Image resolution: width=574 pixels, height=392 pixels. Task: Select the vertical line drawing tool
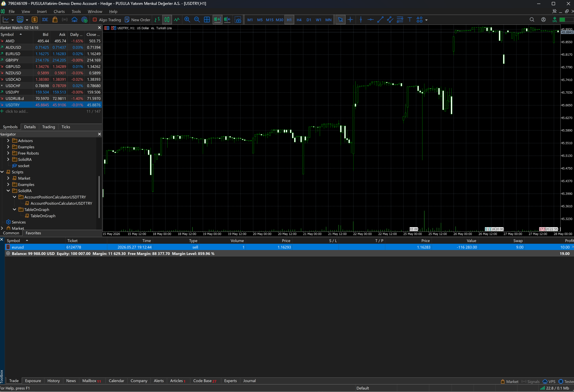pyautogui.click(x=361, y=20)
